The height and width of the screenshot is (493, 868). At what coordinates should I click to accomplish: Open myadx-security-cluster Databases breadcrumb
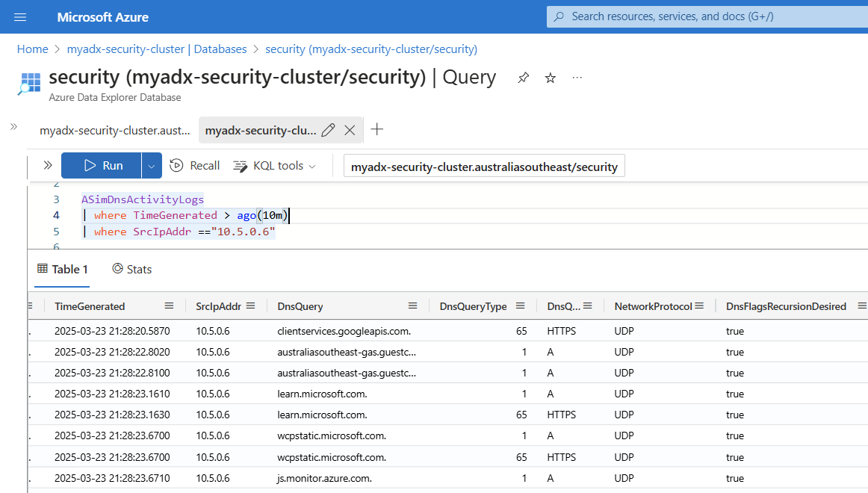pyautogui.click(x=157, y=49)
